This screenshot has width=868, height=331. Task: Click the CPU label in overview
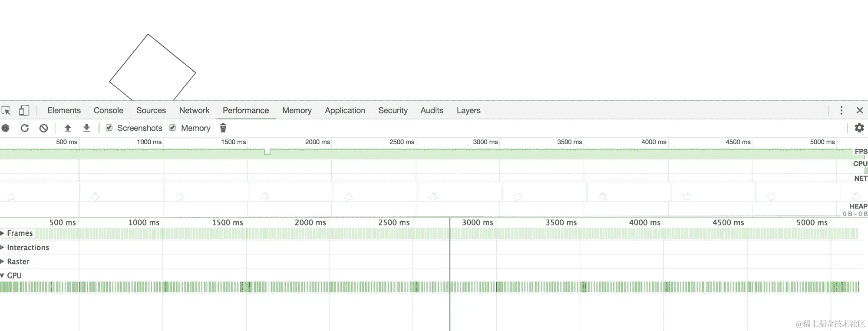860,164
